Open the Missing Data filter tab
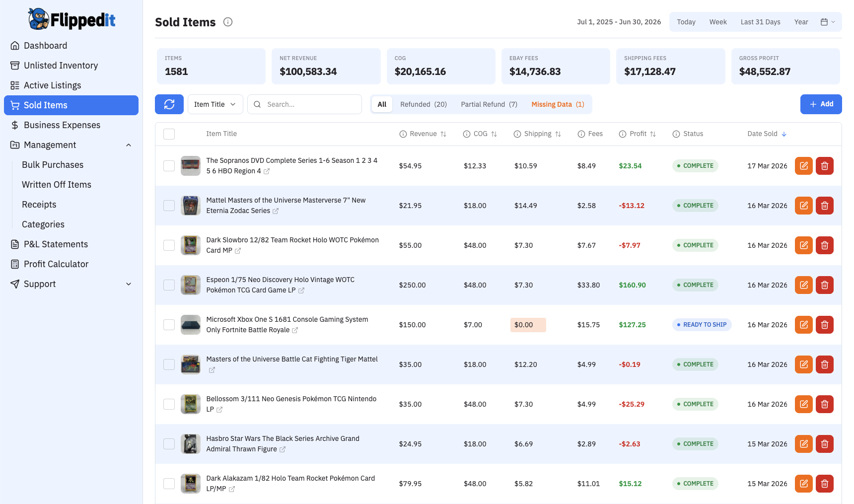 point(558,104)
